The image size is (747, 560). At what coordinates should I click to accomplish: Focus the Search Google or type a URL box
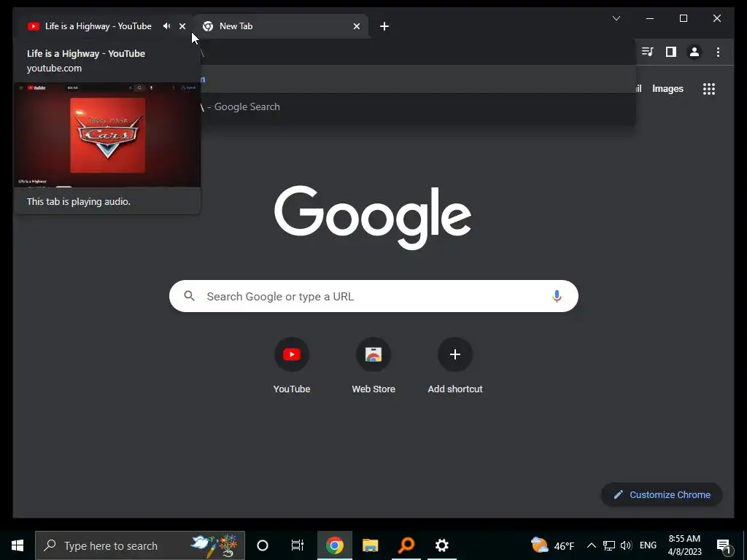(373, 296)
